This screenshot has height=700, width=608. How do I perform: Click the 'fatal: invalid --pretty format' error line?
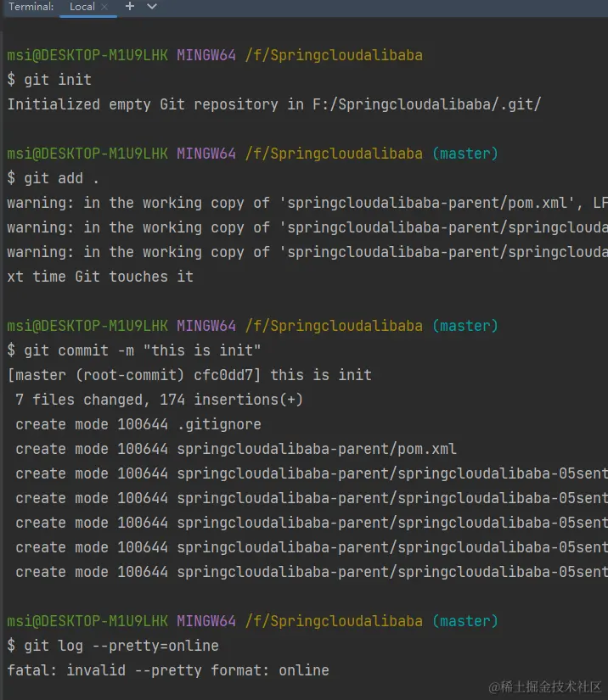click(x=167, y=670)
